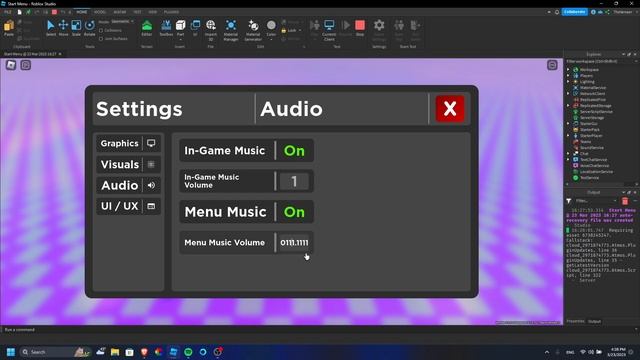Edit In-Game Music Volume value

point(294,181)
